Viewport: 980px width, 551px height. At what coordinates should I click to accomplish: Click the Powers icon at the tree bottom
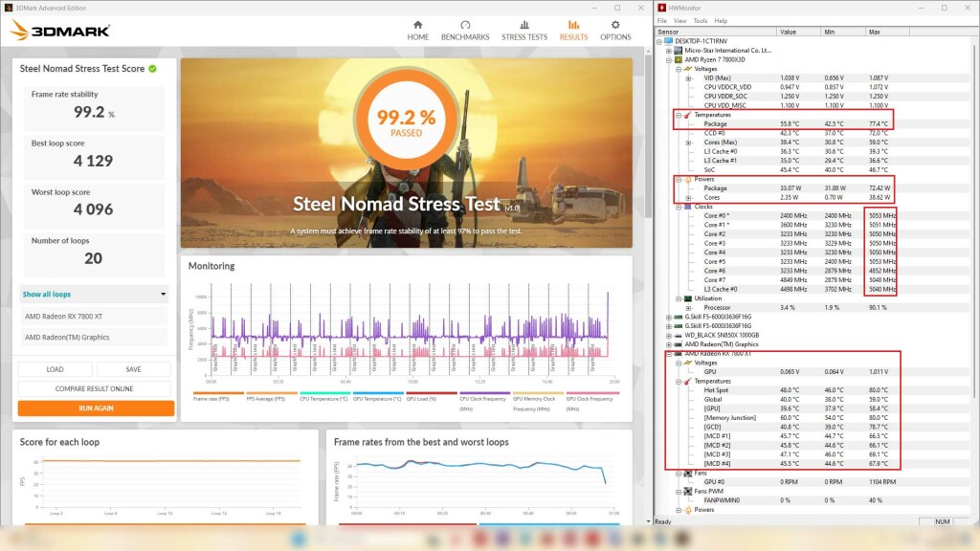[x=688, y=510]
